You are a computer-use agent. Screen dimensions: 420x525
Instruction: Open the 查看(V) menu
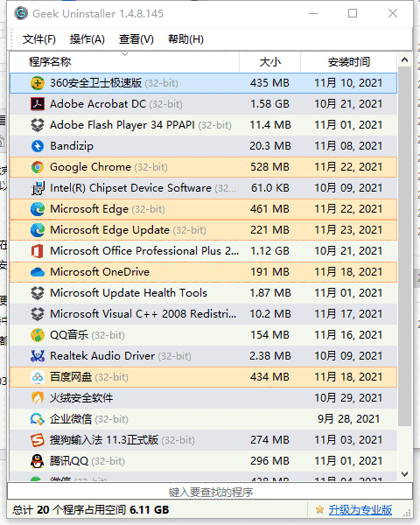[x=136, y=39]
